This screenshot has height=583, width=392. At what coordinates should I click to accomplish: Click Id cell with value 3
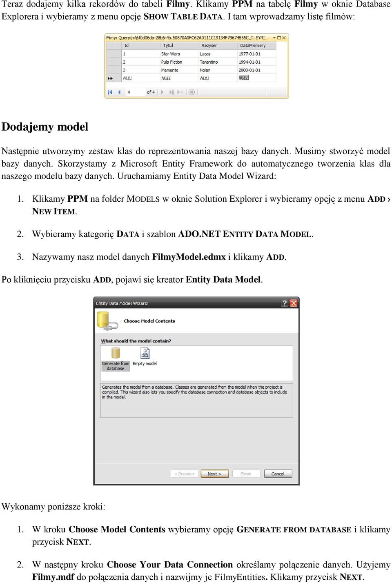point(141,70)
